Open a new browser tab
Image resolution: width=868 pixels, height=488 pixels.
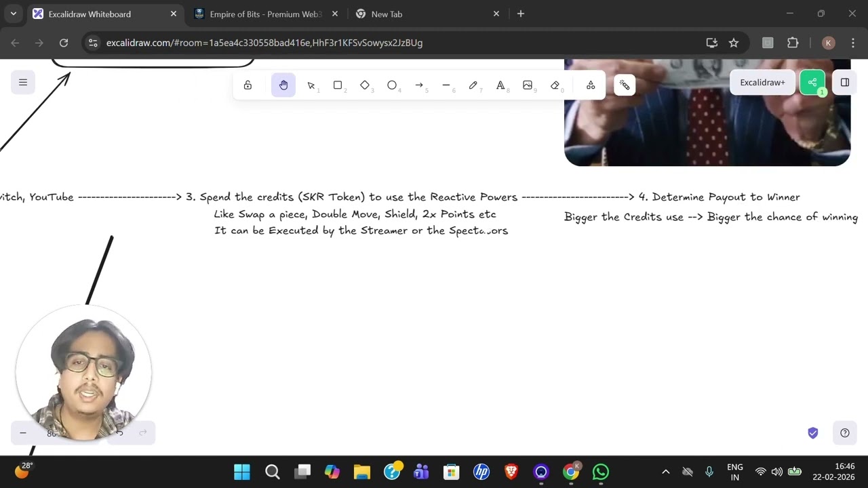click(521, 14)
